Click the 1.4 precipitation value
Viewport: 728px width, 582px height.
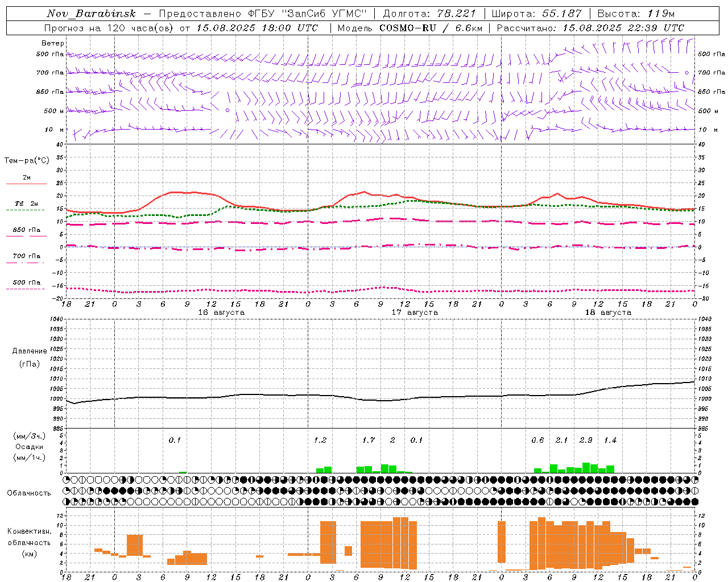tap(610, 440)
